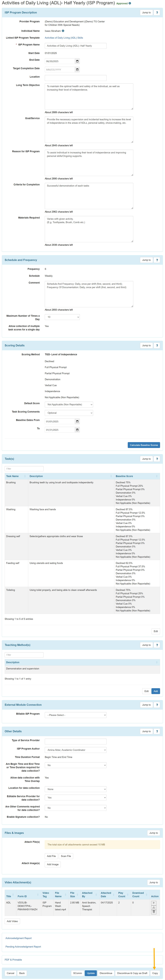Click the info icon beside Isaac Abraham
Image resolution: width=165 pixels, height=980 pixels.
coord(63,31)
